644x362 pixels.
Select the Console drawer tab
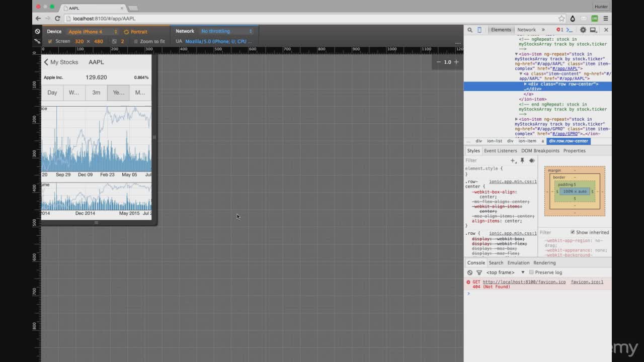[x=476, y=262]
